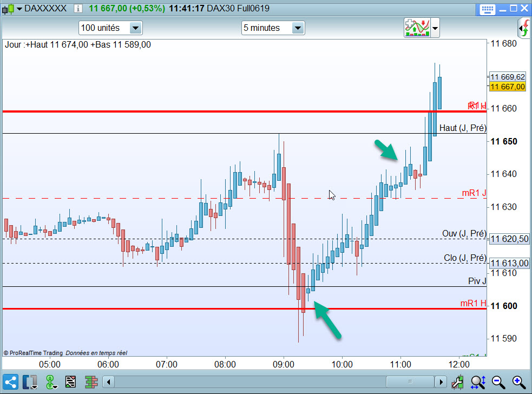Click the green link group icon
Viewport: 532px width, 394px height.
(50, 382)
